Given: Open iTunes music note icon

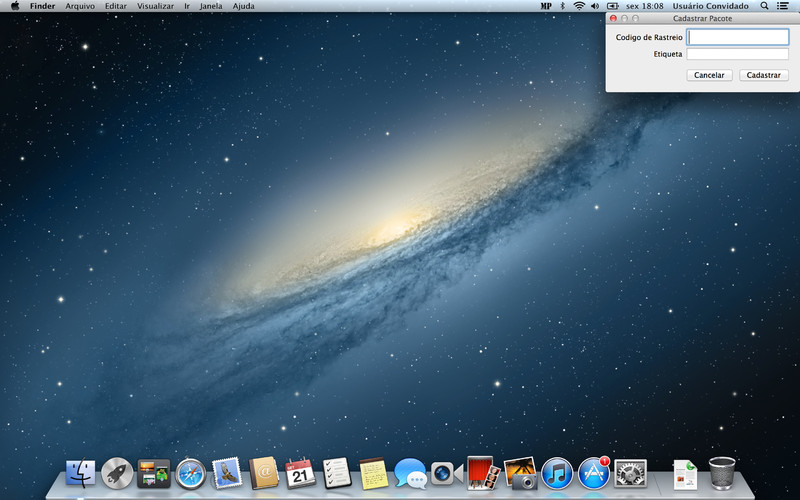Looking at the screenshot, I should (x=557, y=473).
